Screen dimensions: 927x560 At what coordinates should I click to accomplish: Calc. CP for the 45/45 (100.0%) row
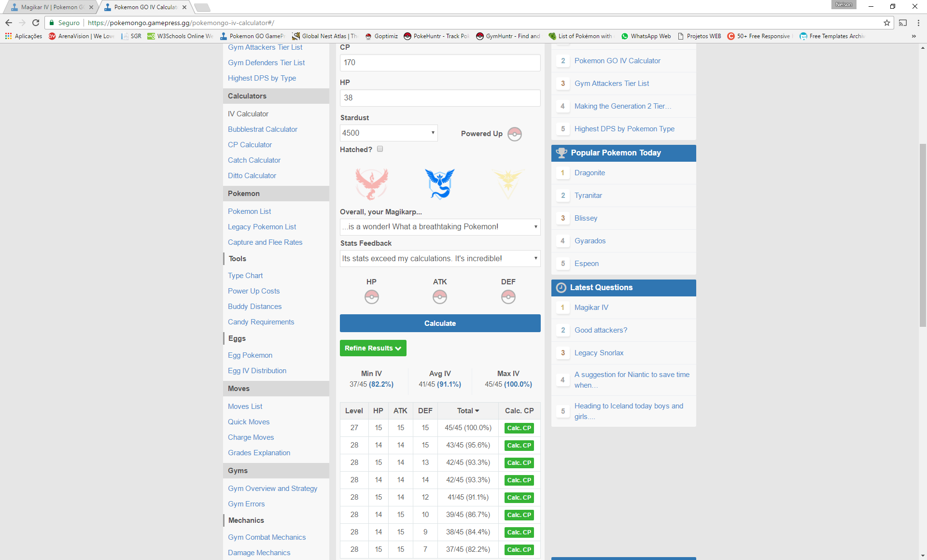click(x=519, y=428)
